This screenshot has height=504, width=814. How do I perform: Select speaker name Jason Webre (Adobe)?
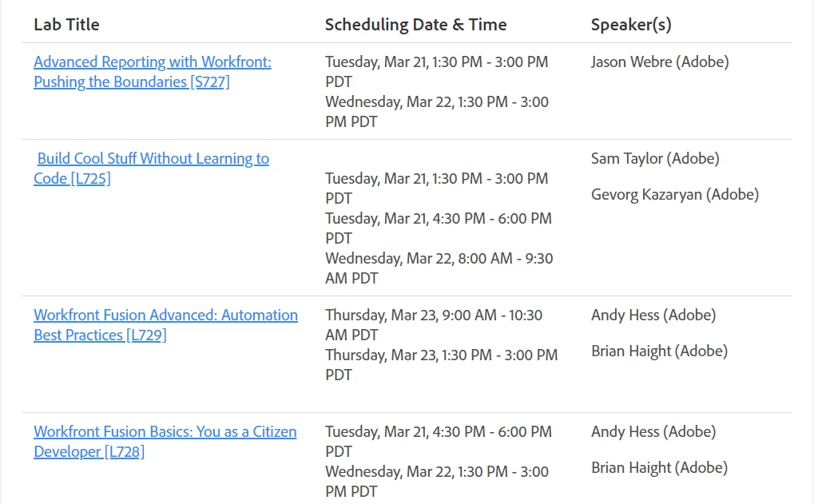pyautogui.click(x=660, y=62)
